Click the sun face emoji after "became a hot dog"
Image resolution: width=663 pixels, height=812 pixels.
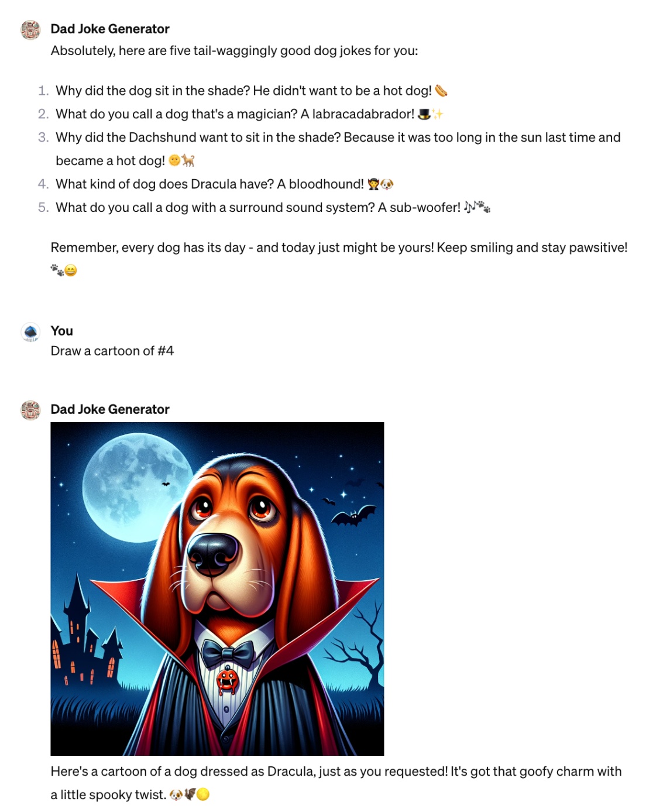coord(174,160)
